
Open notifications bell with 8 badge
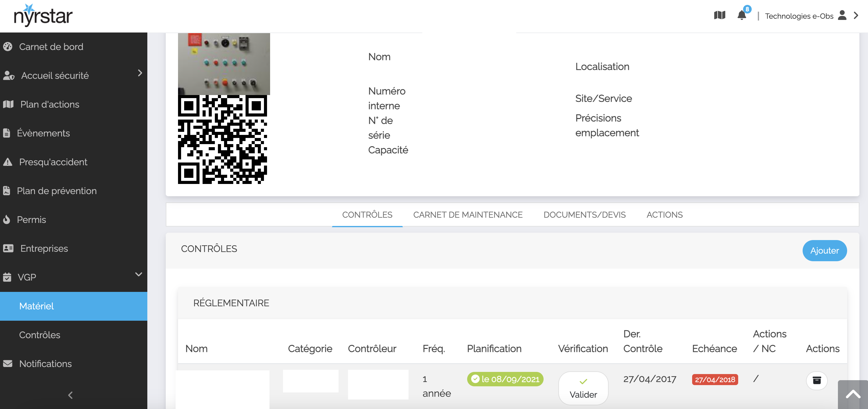coord(742,15)
